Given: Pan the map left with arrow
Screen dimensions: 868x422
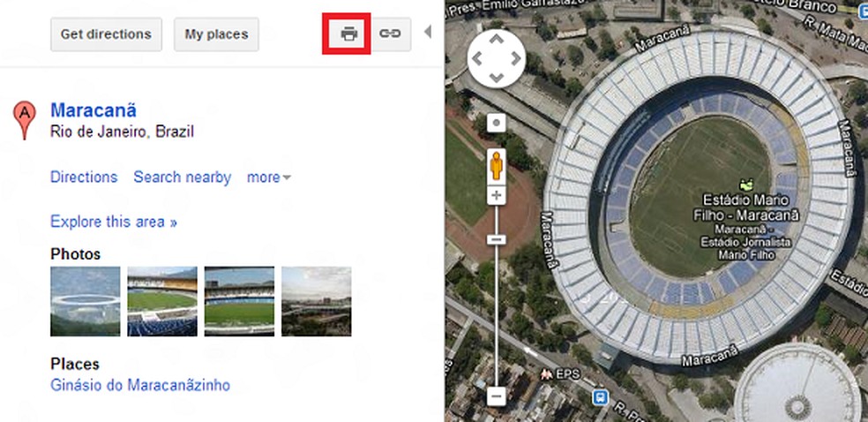Looking at the screenshot, I should pyautogui.click(x=476, y=58).
